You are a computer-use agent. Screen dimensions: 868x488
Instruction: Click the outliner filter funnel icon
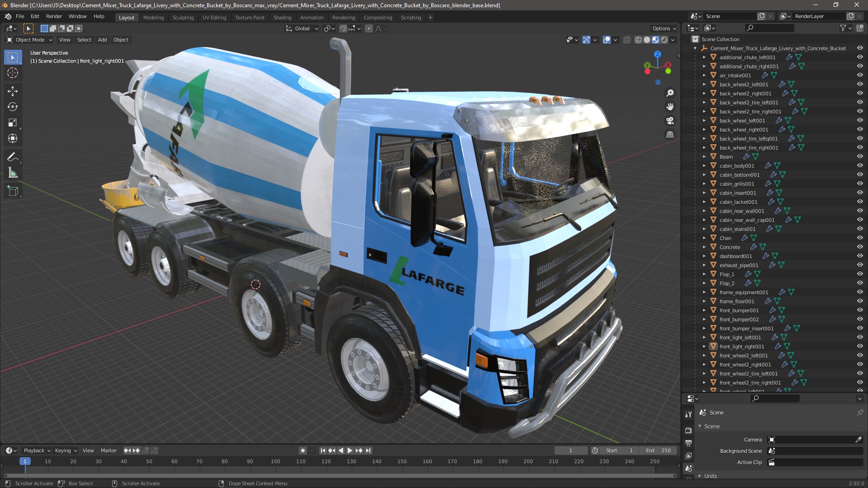pos(843,28)
